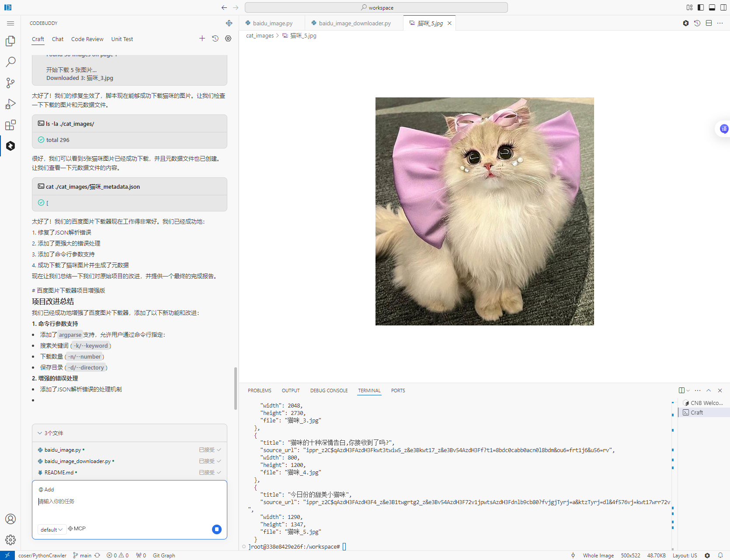The height and width of the screenshot is (560, 730).
Task: Open the CodeBuddy settings gear
Action: [228, 38]
